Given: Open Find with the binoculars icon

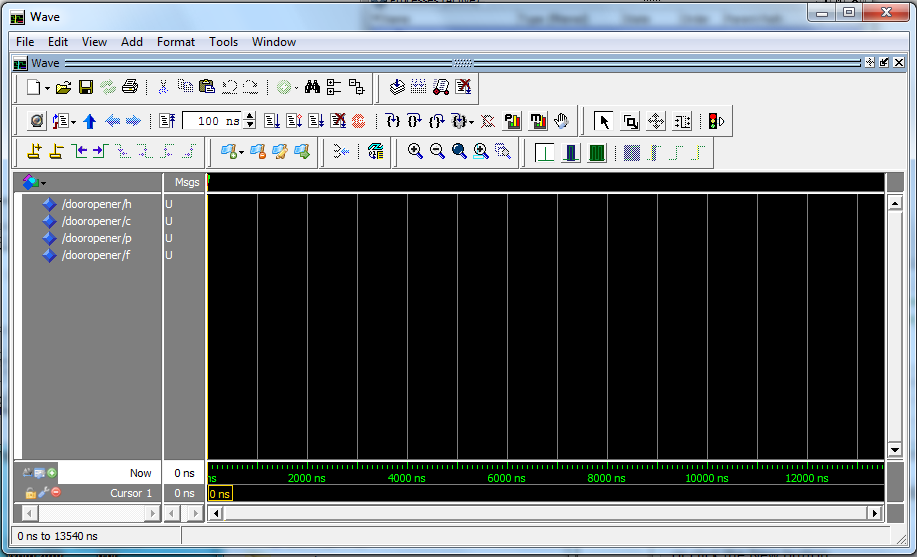Looking at the screenshot, I should pyautogui.click(x=312, y=87).
